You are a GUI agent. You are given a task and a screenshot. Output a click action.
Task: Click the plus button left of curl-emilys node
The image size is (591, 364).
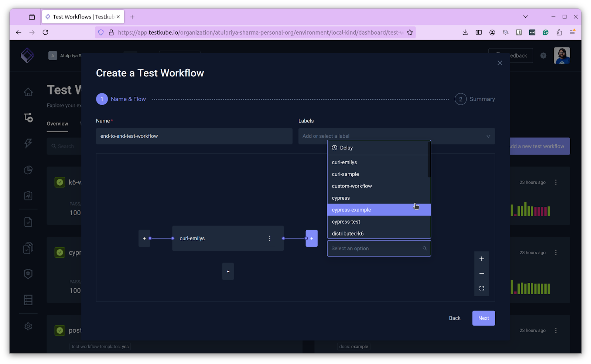[x=144, y=238]
